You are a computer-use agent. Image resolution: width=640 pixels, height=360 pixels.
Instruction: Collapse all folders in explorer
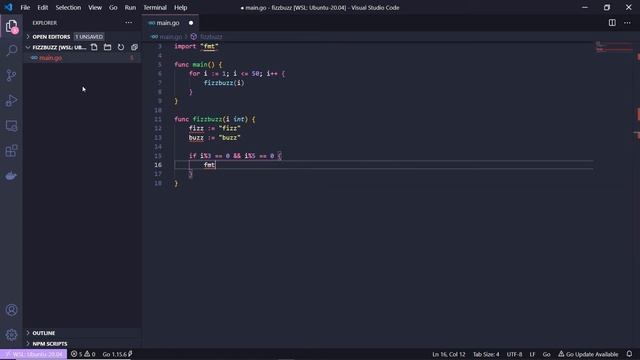coord(134,47)
